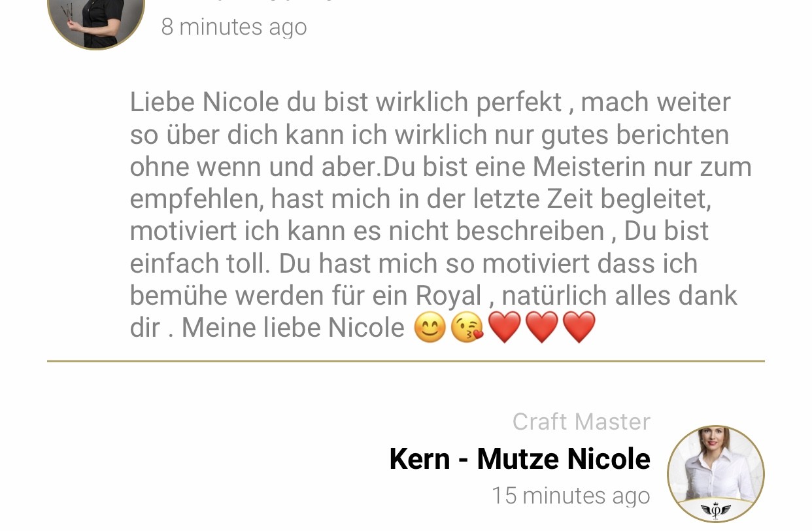Tap the last red heart emoji
This screenshot has height=531, width=812.
(579, 328)
